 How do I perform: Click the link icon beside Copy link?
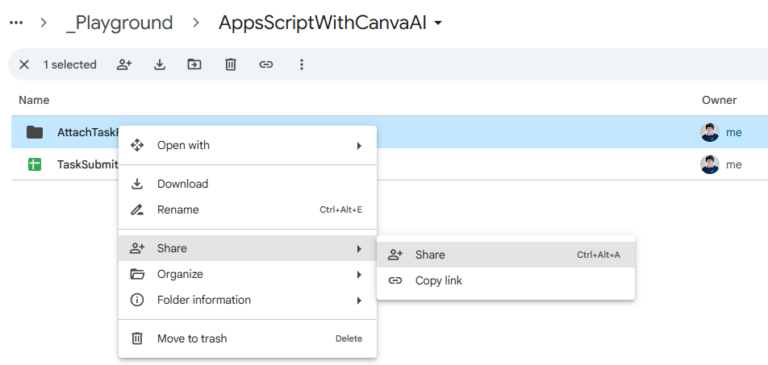(x=395, y=281)
